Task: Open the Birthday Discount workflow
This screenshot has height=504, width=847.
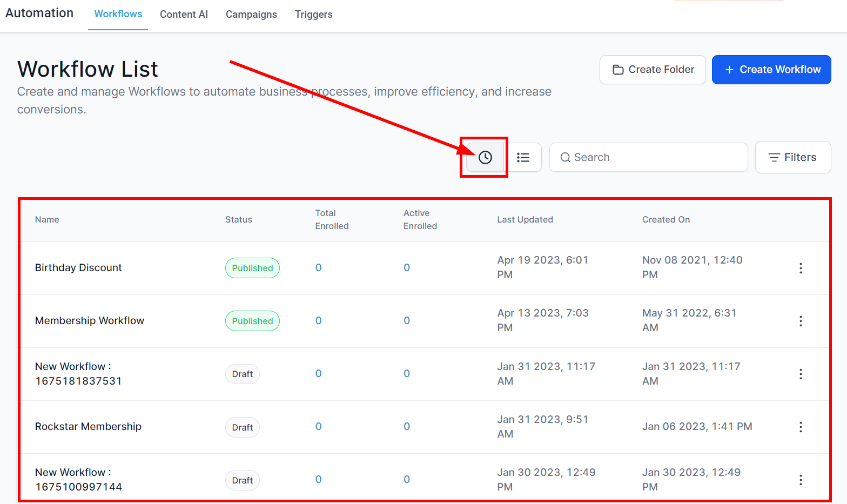Action: tap(78, 268)
